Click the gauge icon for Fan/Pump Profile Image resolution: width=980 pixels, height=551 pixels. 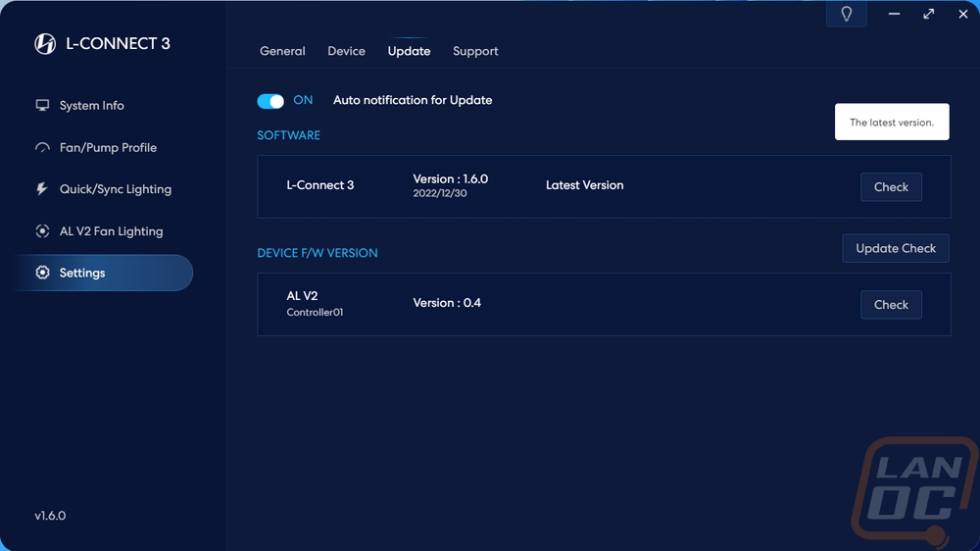point(42,148)
